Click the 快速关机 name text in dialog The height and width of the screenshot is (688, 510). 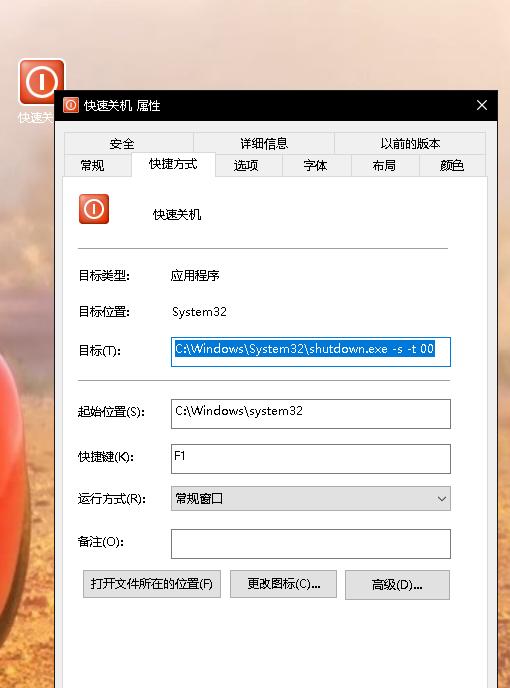[177, 215]
